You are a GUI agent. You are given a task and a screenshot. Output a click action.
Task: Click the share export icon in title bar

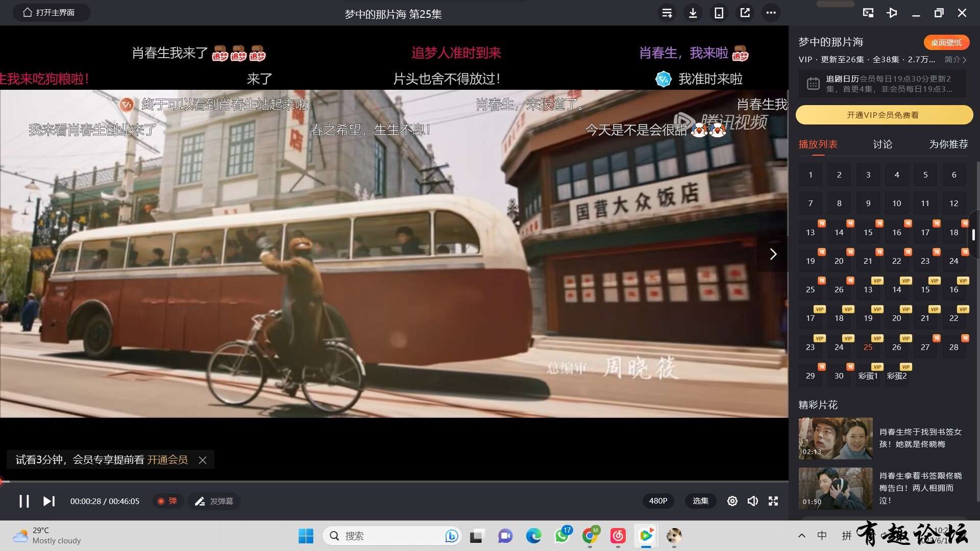tap(745, 13)
